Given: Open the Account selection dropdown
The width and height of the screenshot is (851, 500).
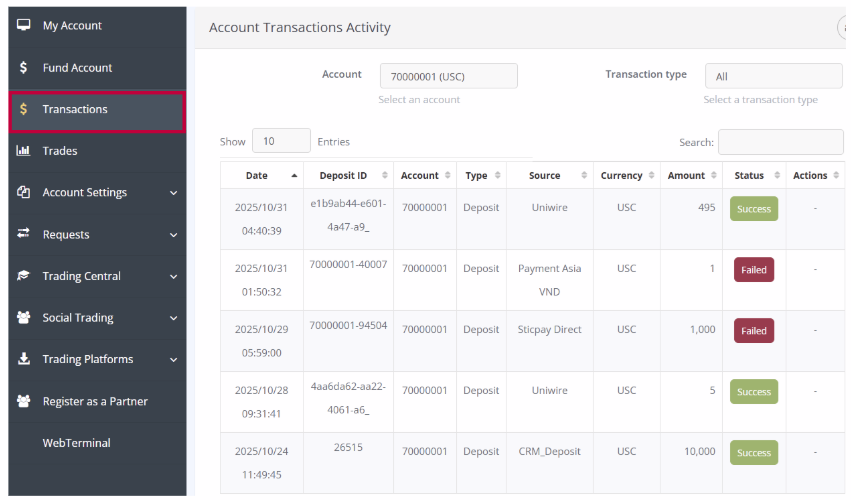Looking at the screenshot, I should click(x=448, y=76).
